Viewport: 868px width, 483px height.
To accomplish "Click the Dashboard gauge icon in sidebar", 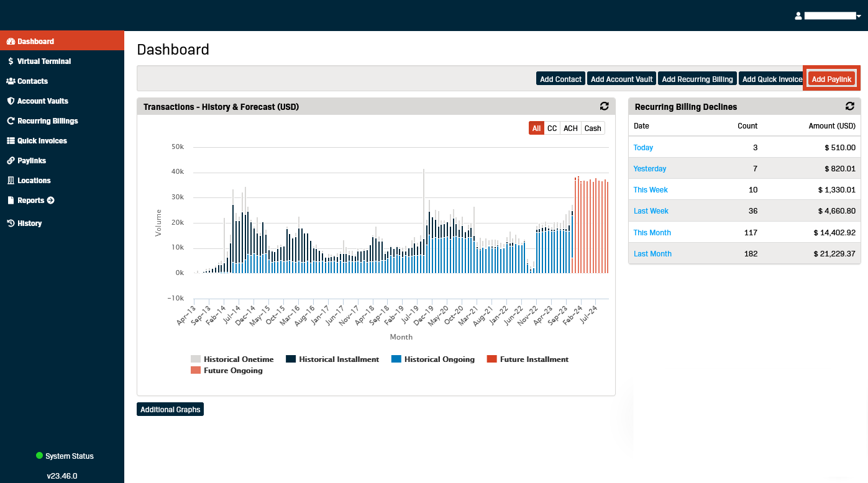I will (x=11, y=42).
